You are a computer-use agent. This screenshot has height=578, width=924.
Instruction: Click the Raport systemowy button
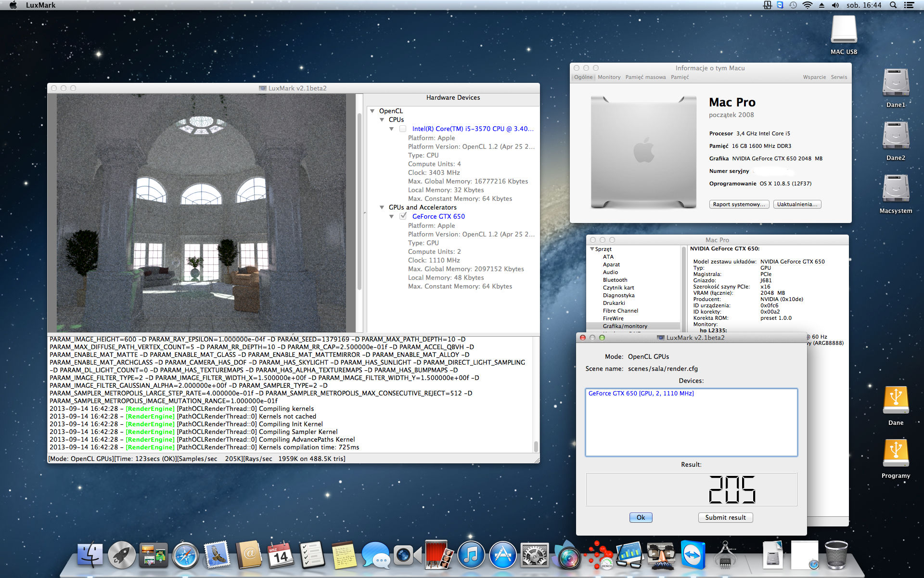pos(739,204)
